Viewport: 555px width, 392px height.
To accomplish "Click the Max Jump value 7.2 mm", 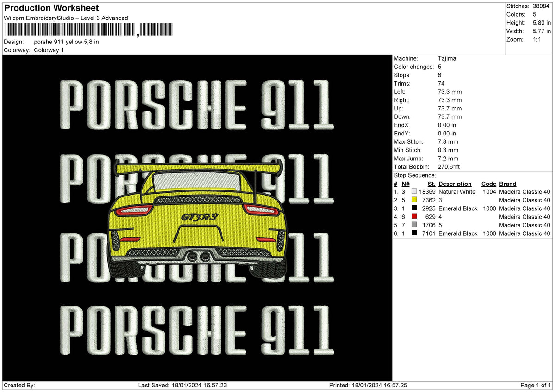I will coord(448,159).
